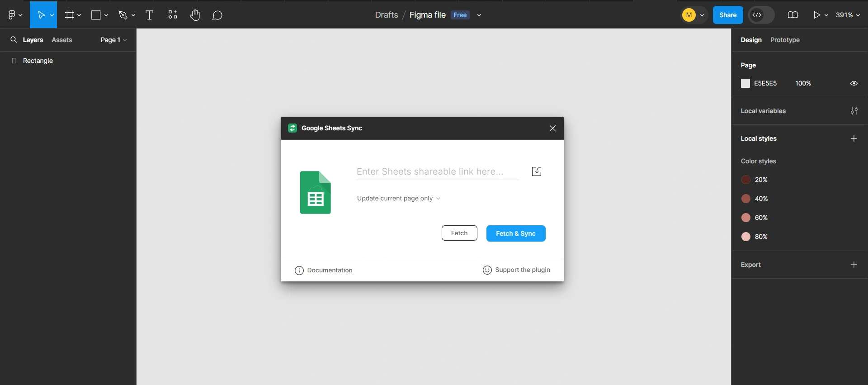Expand the avatar dropdown chevron
This screenshot has width=868, height=385.
[702, 15]
